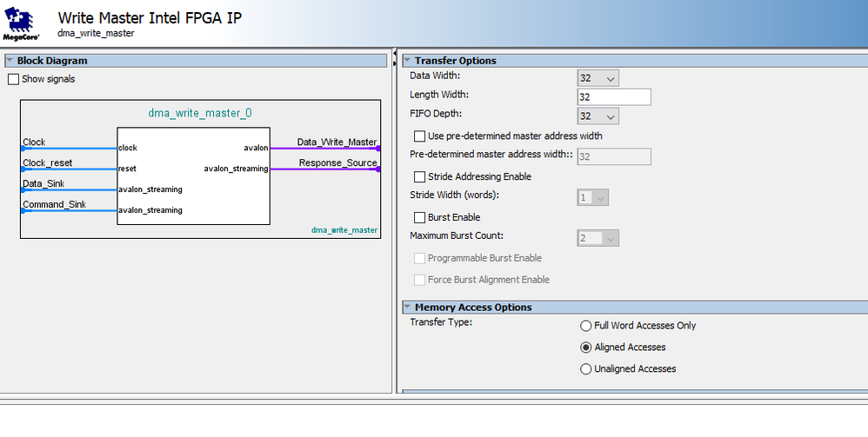Choose Unaligned Accesses transfer type
Viewport: 868px width, 437px height.
(585, 369)
